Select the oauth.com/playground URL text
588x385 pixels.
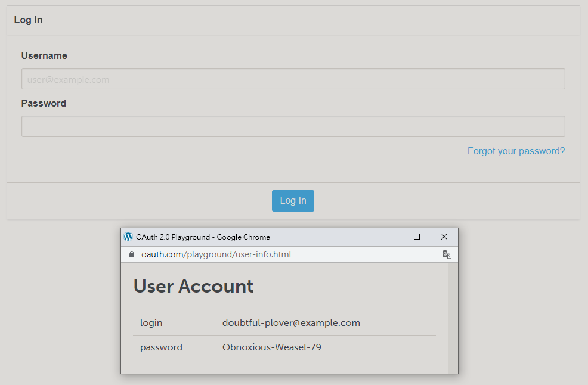[216, 254]
